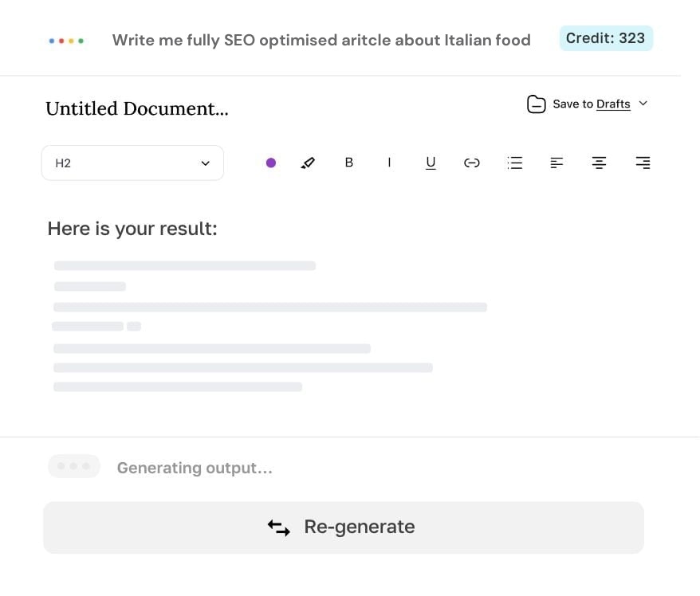
Task: Toggle italic formatting
Action: coord(389,163)
